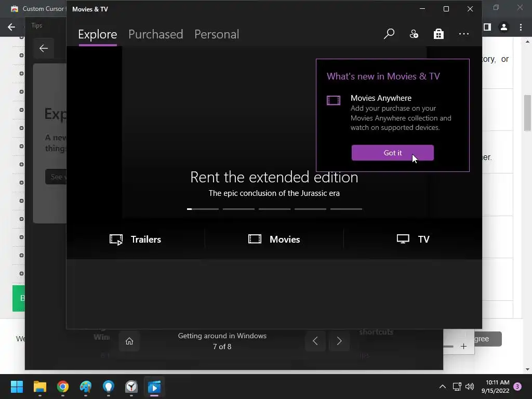The image size is (532, 399).
Task: Open the Tips app from the taskbar
Action: click(109, 387)
